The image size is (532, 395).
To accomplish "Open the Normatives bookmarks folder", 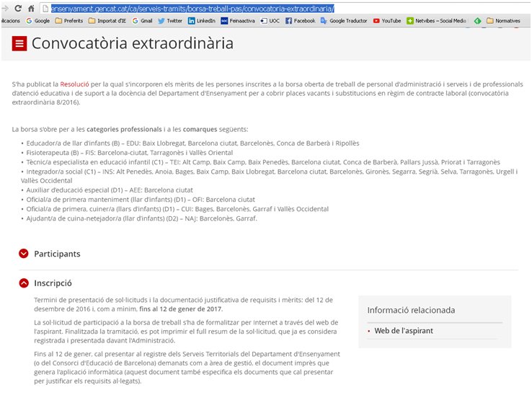I will pyautogui.click(x=503, y=21).
